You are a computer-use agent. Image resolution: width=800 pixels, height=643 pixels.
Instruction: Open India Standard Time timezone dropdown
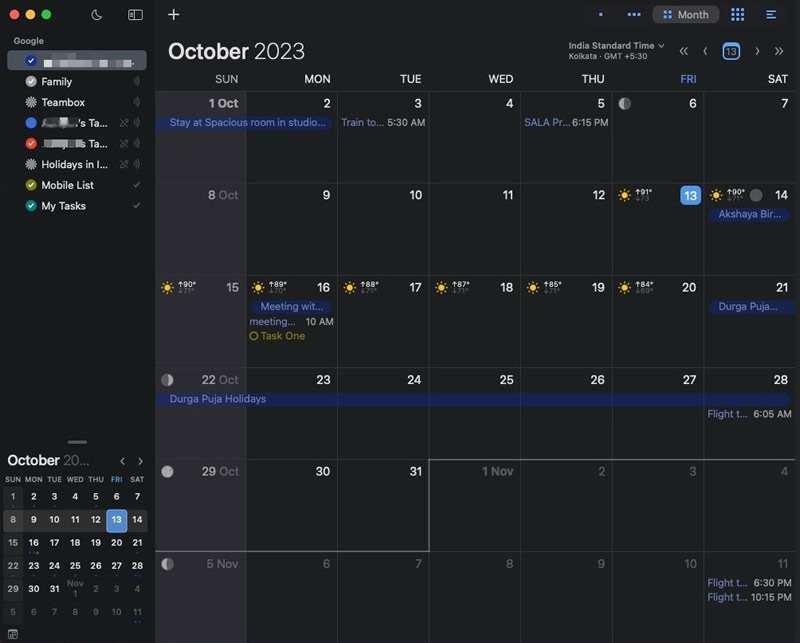click(x=616, y=51)
